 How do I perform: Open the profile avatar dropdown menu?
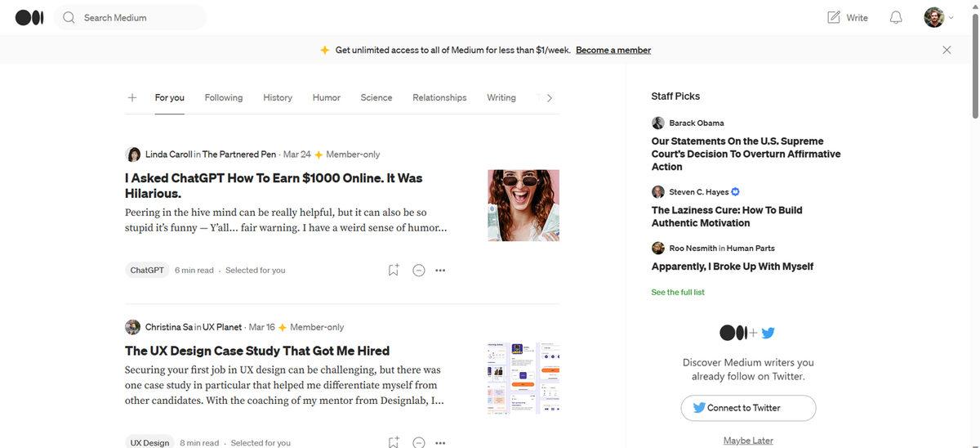pos(938,17)
